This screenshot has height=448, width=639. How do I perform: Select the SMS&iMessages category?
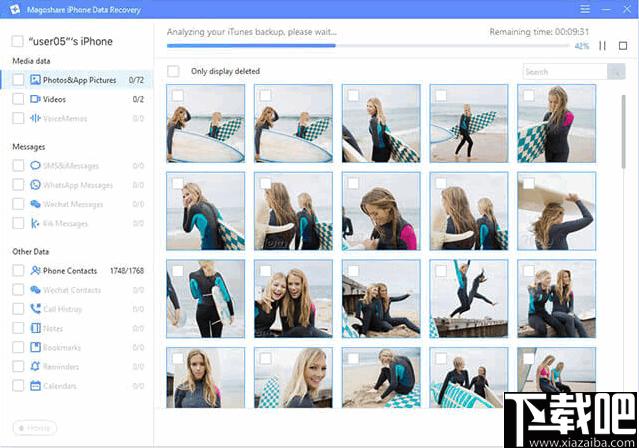click(x=77, y=166)
